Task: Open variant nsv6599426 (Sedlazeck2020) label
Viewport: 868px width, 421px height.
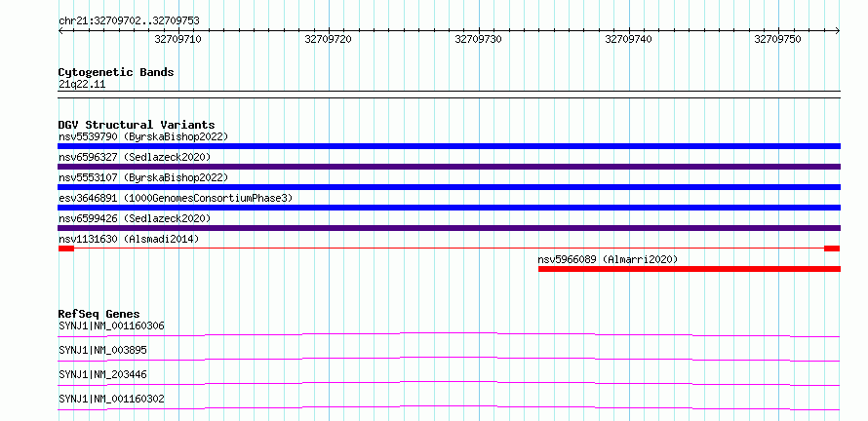Action: click(x=135, y=218)
